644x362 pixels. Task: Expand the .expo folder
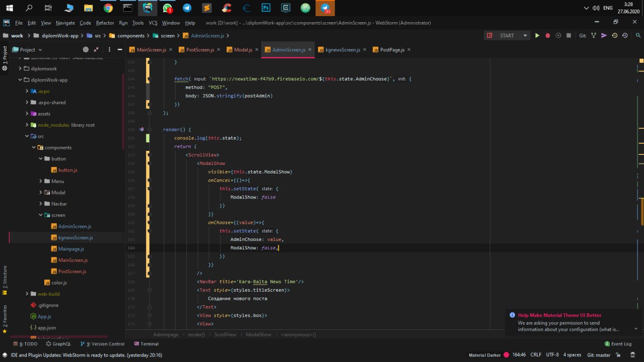pyautogui.click(x=27, y=91)
